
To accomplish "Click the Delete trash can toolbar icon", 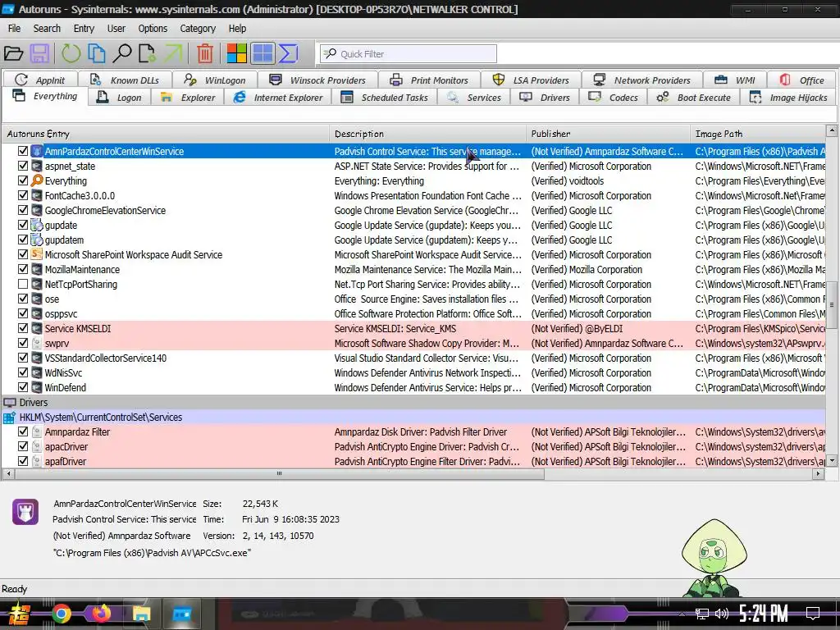I will pyautogui.click(x=204, y=53).
